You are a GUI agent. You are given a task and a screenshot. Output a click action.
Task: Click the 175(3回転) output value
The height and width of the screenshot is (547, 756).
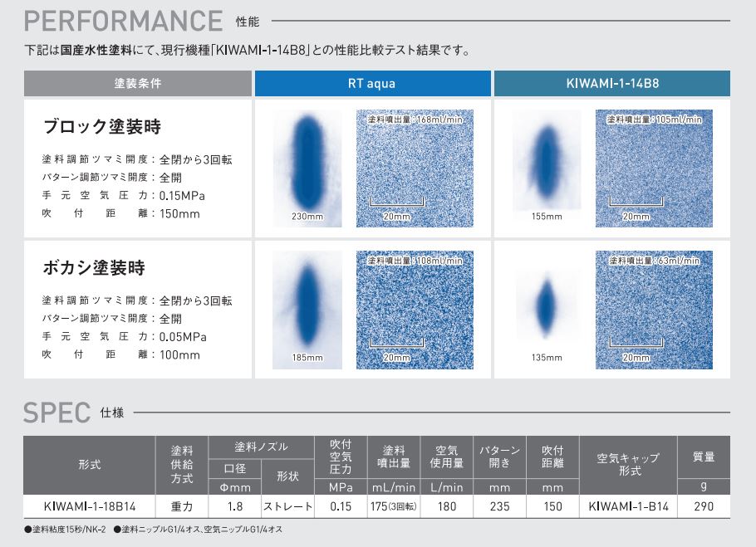(394, 506)
